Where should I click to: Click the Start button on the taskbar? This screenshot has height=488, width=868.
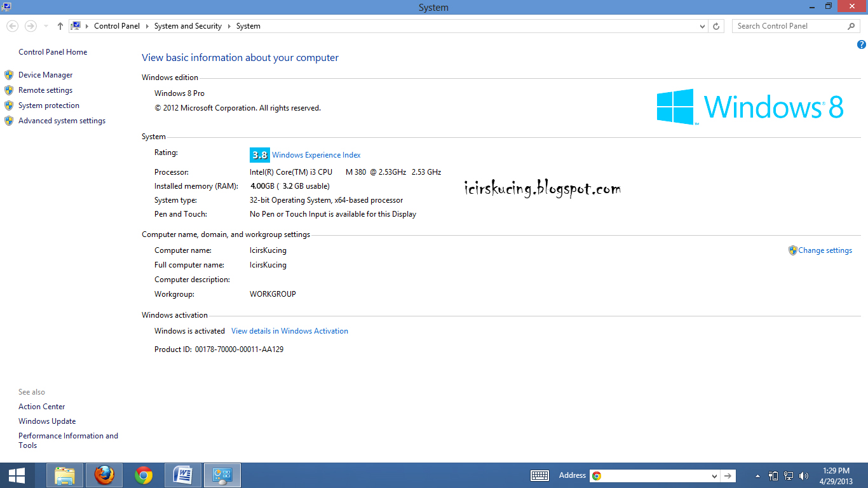point(16,475)
